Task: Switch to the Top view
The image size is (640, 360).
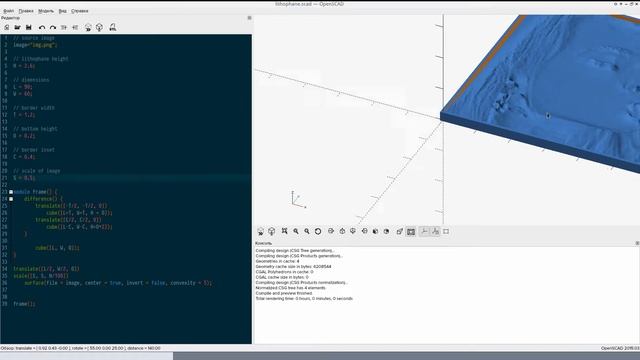Action: coord(342,231)
